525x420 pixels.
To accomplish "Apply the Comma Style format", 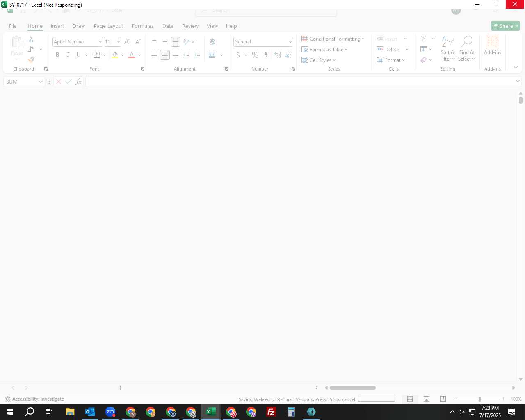I will click(266, 55).
